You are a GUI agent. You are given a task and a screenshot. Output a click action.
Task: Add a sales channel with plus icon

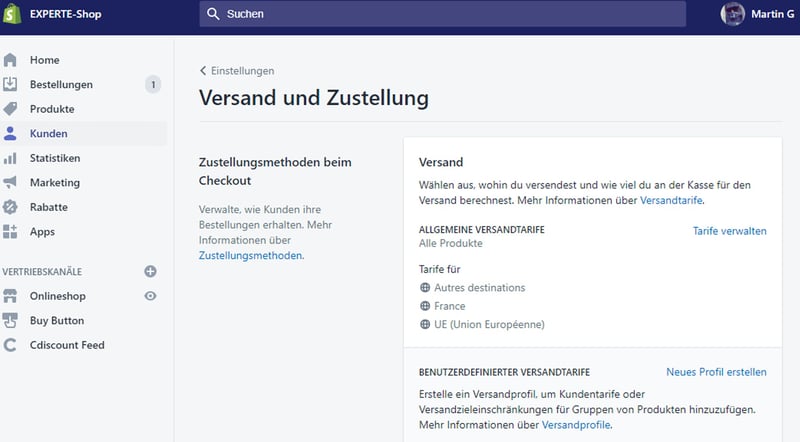point(150,271)
